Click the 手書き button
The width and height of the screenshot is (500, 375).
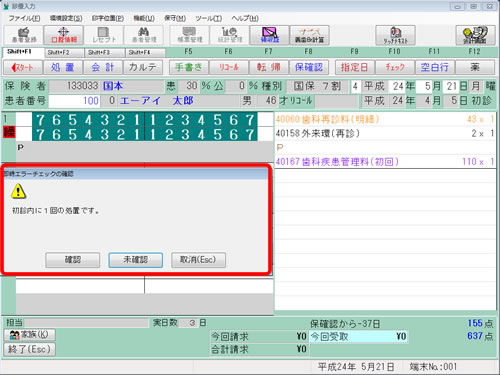[x=189, y=68]
